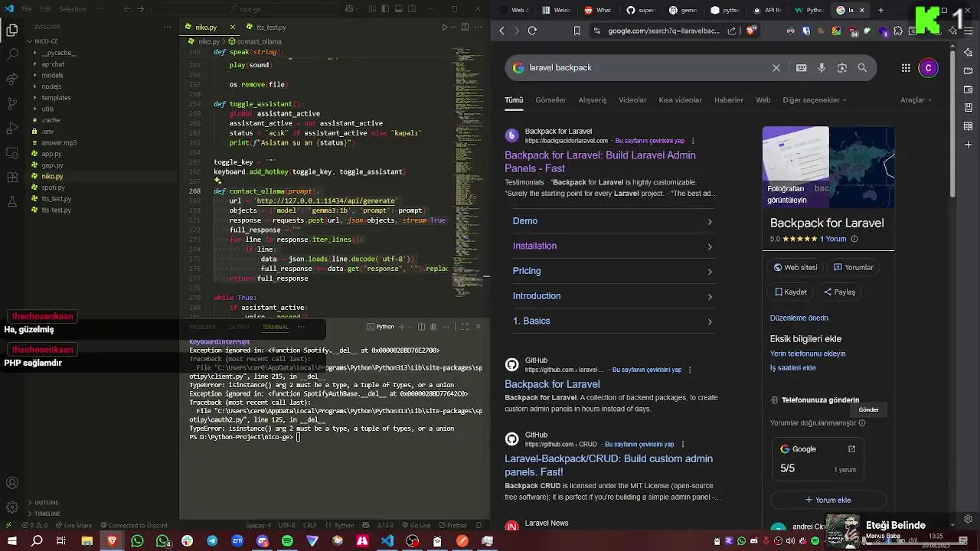Expand the models folder in Explorer
The width and height of the screenshot is (980, 551).
[52, 75]
